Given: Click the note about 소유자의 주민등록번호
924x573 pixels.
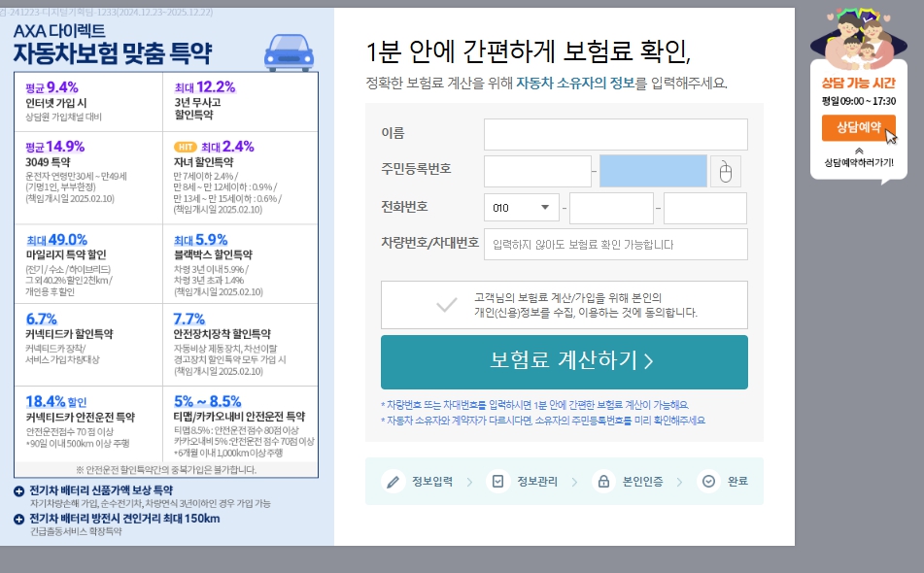Looking at the screenshot, I should [543, 421].
